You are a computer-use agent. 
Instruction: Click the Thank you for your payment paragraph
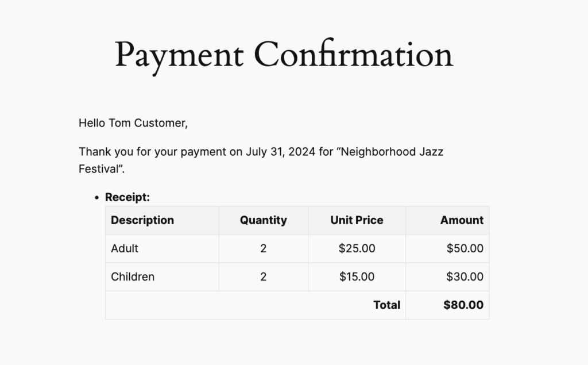click(261, 152)
